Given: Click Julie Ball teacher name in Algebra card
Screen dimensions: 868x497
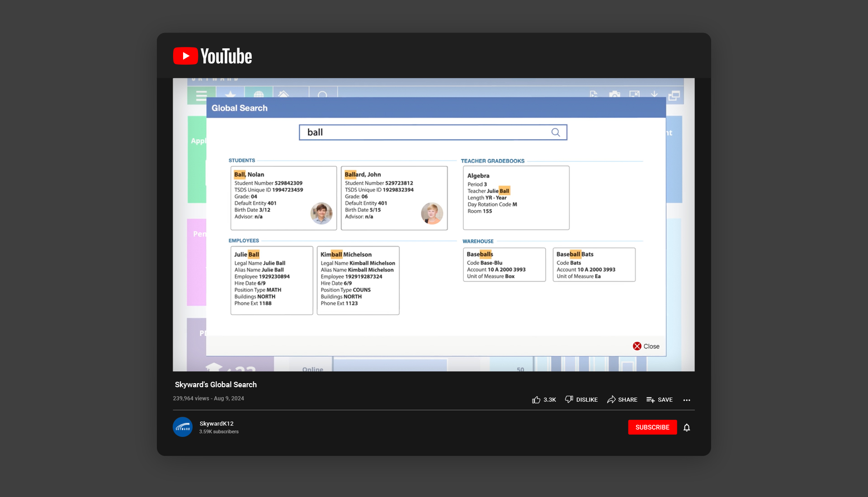Looking at the screenshot, I should [498, 191].
